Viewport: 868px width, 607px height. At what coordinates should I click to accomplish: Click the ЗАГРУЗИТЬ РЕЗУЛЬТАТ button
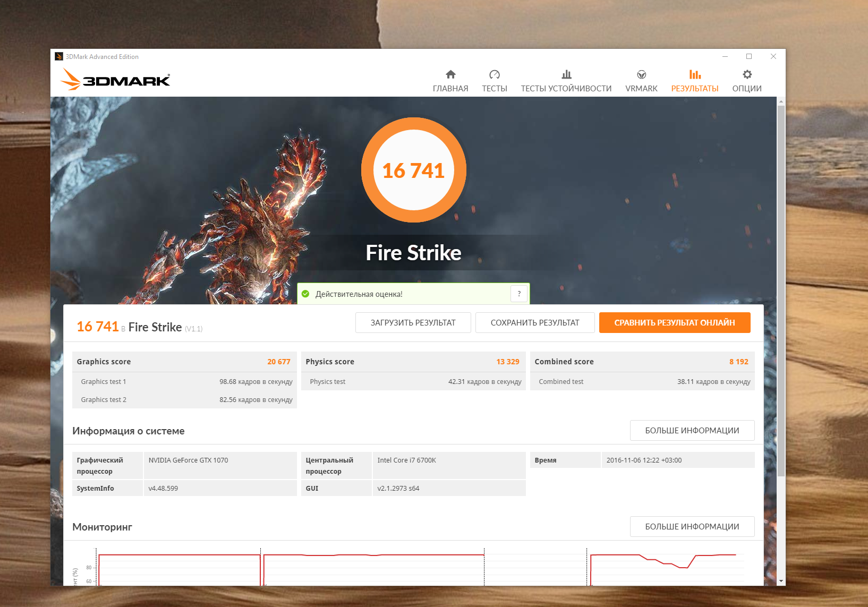[x=413, y=322]
